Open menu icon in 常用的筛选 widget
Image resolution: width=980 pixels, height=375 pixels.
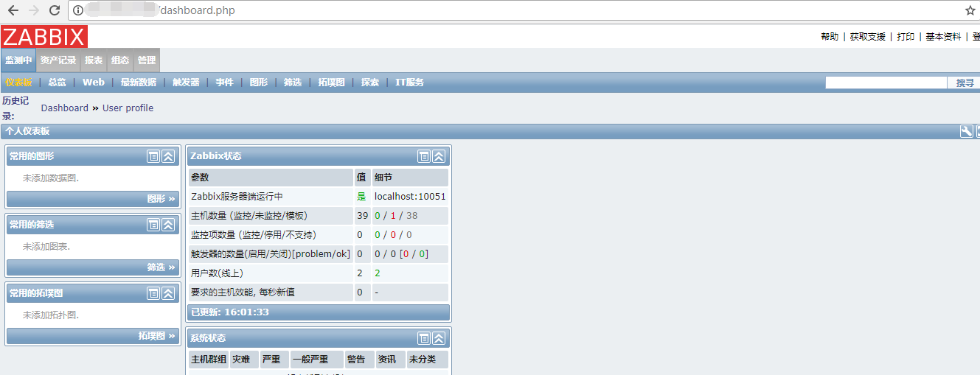coord(153,225)
